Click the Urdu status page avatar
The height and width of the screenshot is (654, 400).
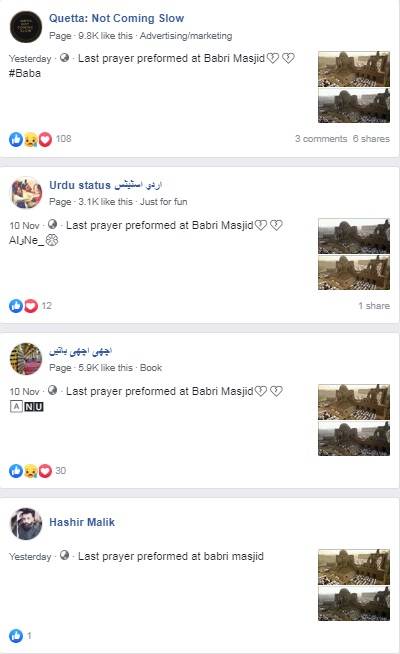coord(26,192)
